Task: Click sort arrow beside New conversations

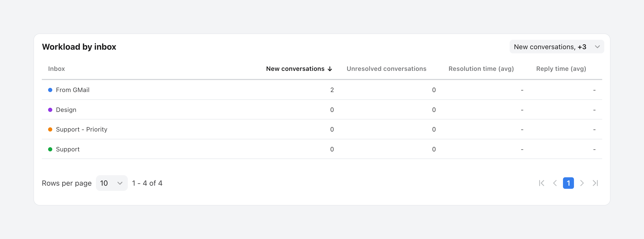Action: [330, 69]
